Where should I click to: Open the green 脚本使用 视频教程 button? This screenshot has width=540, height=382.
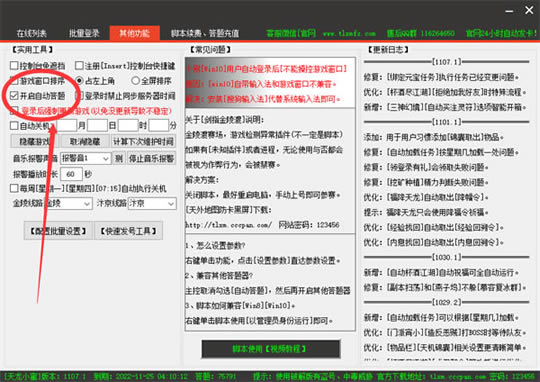(x=271, y=349)
